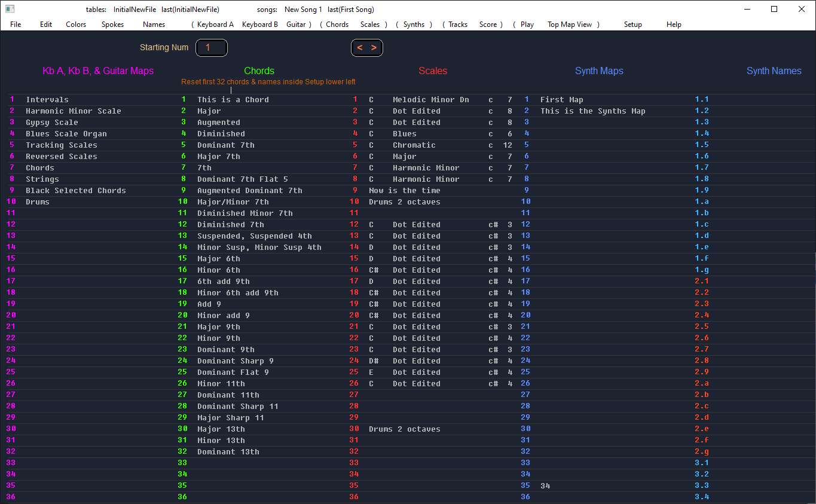Image resolution: width=816 pixels, height=504 pixels.
Task: Select the Melodic Minor Dn scale row
Action: (x=430, y=100)
